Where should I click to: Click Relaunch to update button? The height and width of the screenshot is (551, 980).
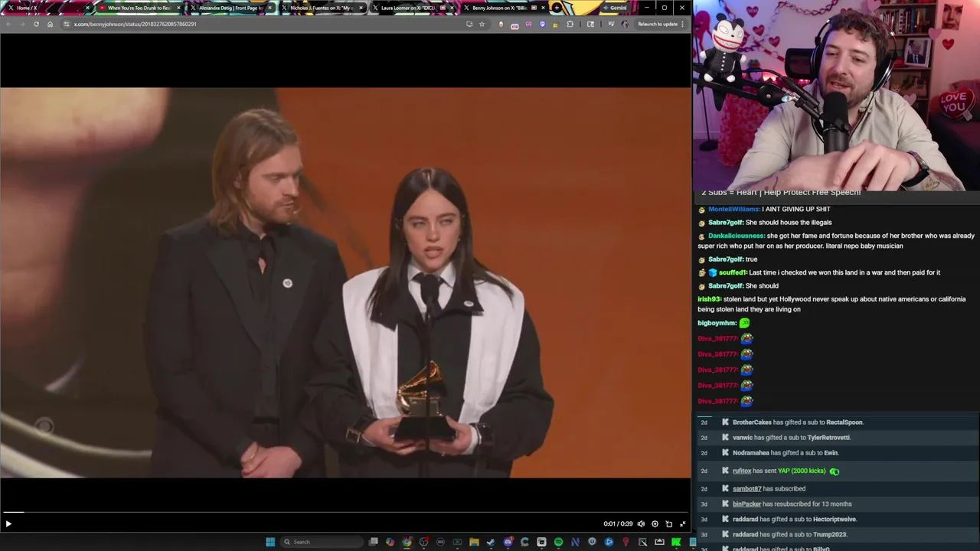[658, 24]
